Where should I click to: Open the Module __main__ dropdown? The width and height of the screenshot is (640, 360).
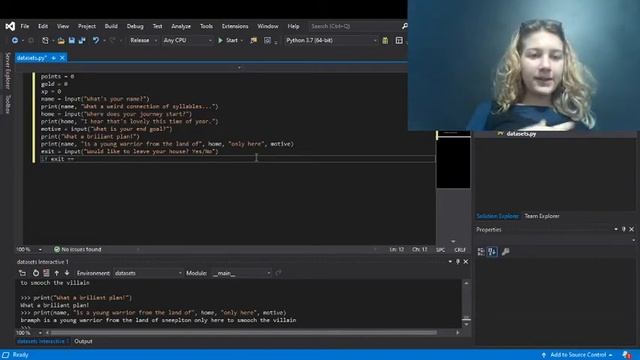click(242, 273)
